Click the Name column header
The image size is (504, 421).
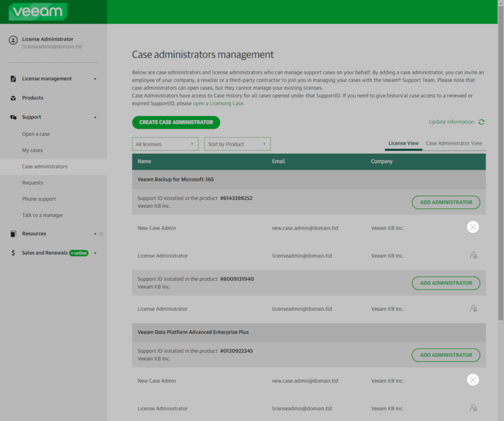[x=144, y=162]
